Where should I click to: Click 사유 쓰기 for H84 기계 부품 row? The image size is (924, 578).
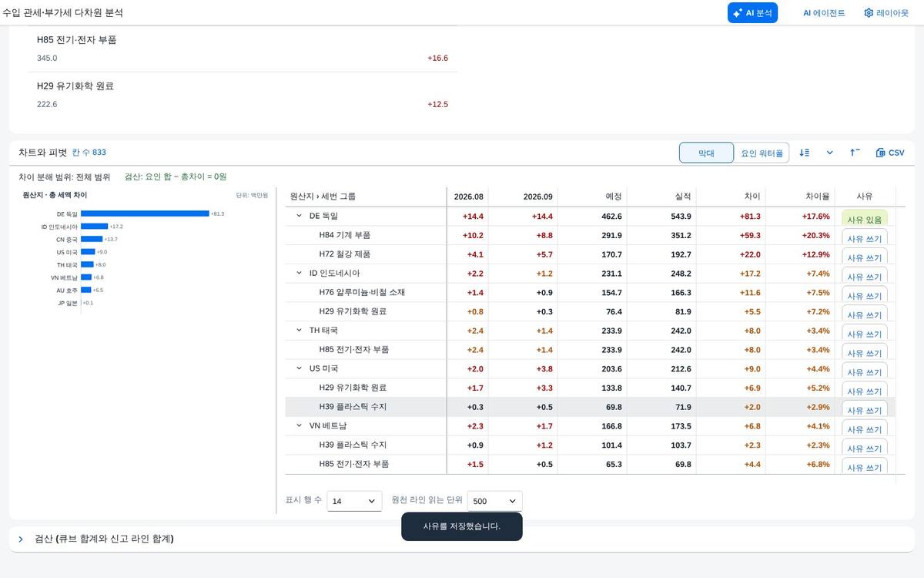(x=865, y=237)
